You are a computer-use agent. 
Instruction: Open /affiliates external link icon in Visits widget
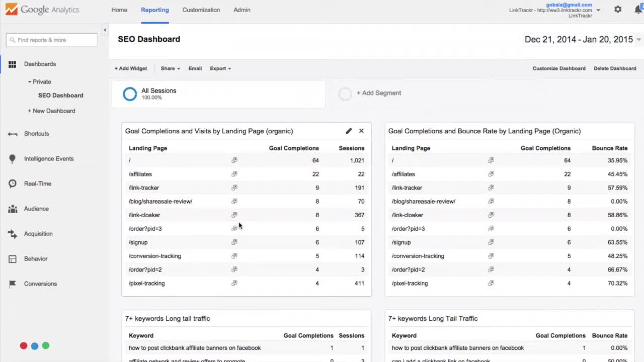point(234,174)
